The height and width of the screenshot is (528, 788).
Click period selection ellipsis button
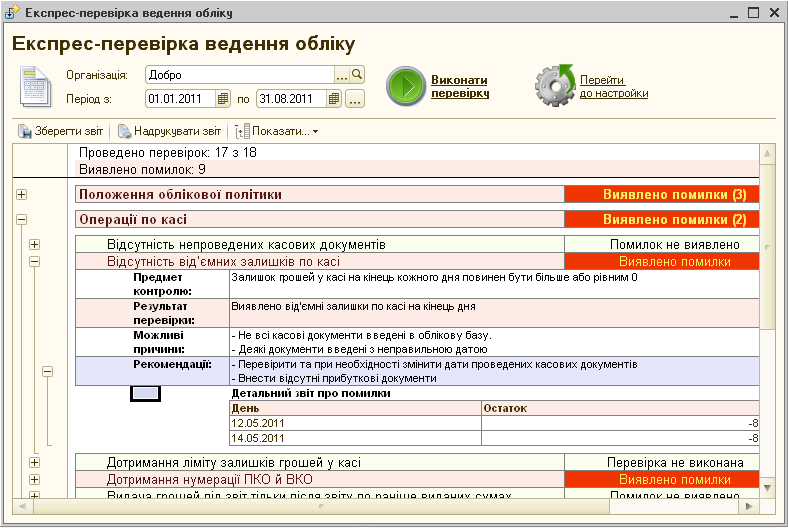[355, 98]
